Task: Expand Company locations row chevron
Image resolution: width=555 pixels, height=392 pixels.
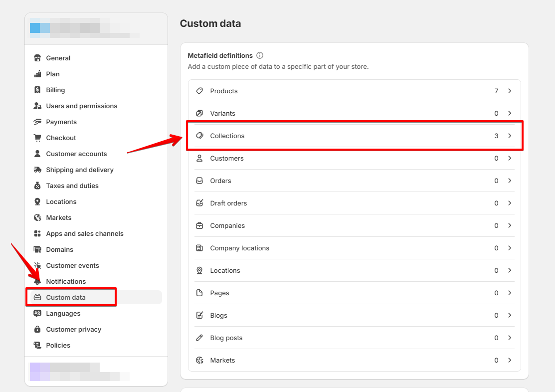Action: click(x=510, y=248)
